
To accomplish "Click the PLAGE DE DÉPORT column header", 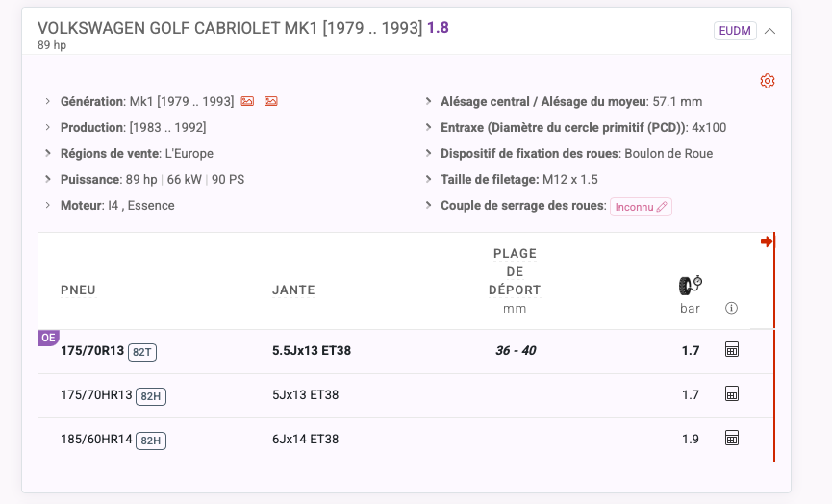I will (x=515, y=271).
